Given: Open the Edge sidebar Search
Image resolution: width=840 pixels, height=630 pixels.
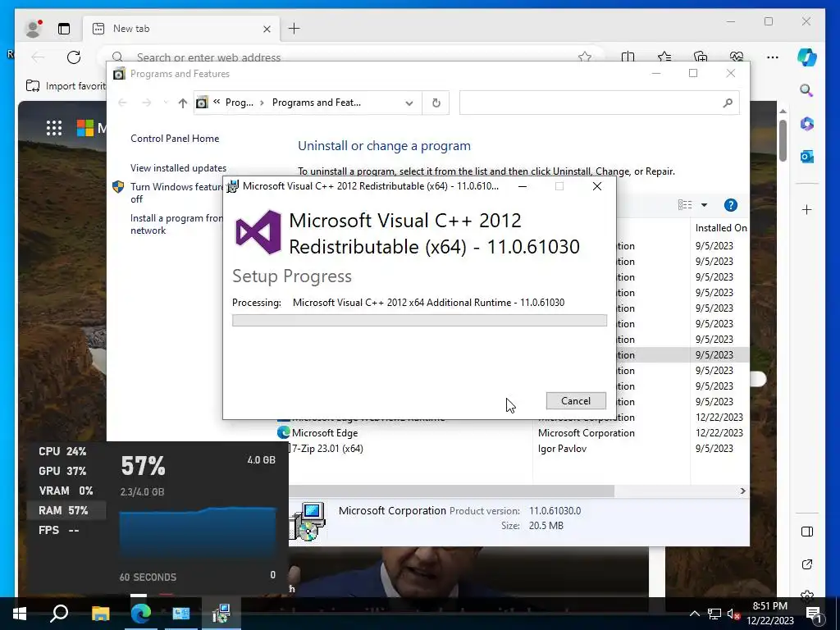Looking at the screenshot, I should coord(806,90).
